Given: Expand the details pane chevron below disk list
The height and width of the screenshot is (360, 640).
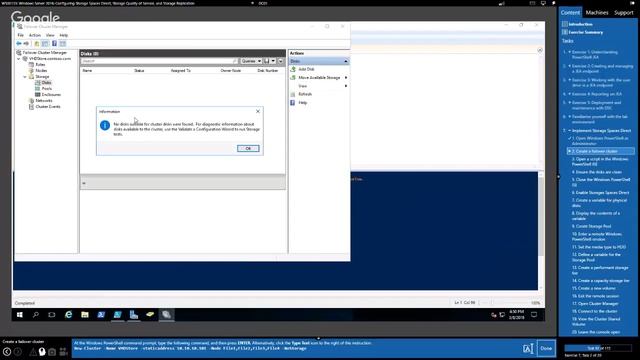Looking at the screenshot, I should [x=84, y=184].
